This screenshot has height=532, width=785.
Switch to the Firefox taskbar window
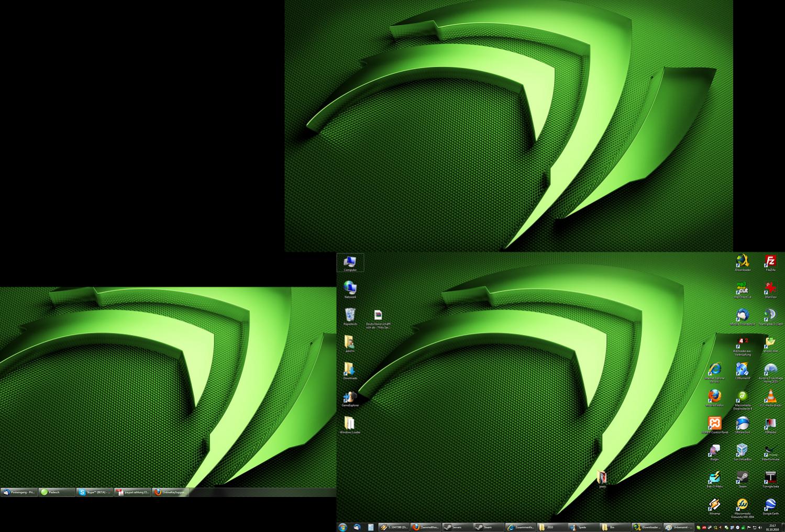(425, 527)
